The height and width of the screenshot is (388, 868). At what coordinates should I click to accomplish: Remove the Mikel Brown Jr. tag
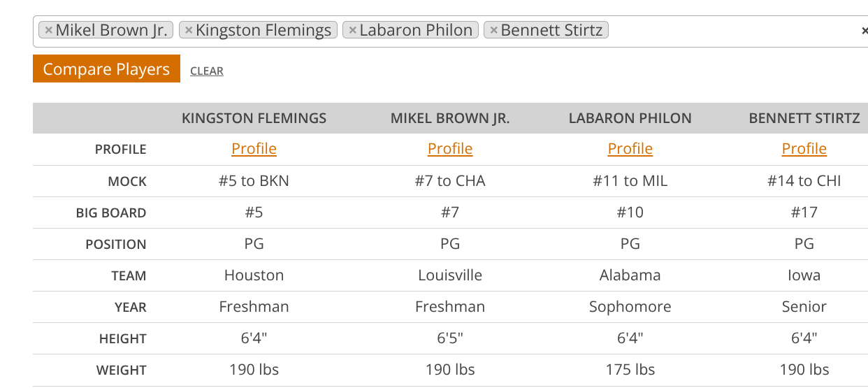point(48,31)
